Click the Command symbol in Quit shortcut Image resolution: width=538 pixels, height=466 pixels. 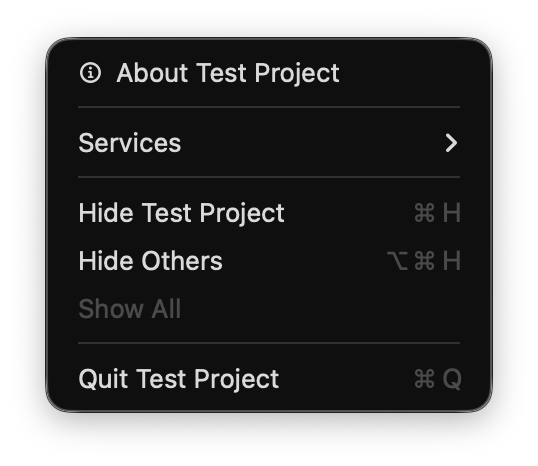pos(424,379)
